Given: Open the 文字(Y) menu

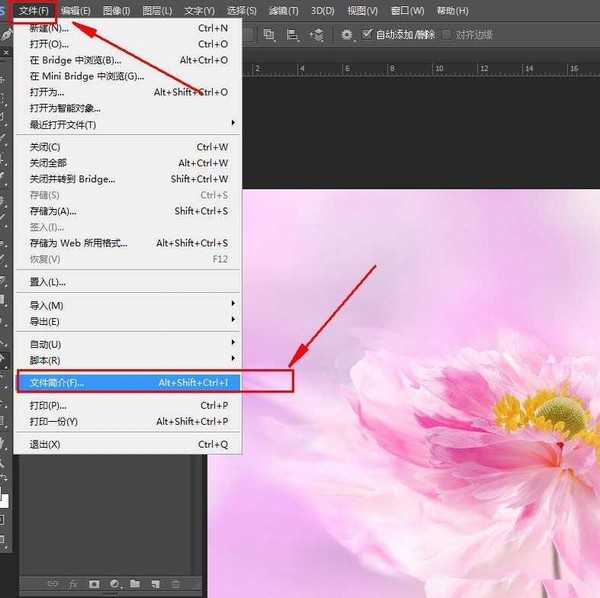Looking at the screenshot, I should pos(199,11).
